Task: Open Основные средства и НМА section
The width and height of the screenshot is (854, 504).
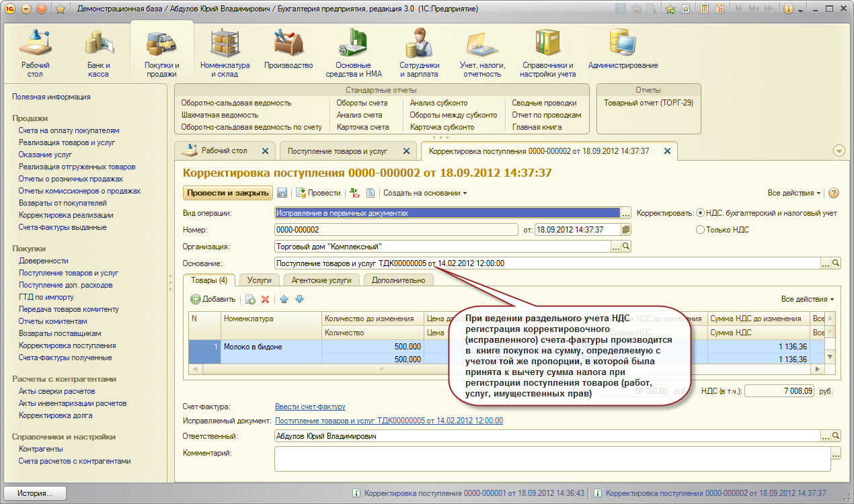Action: pyautogui.click(x=353, y=54)
